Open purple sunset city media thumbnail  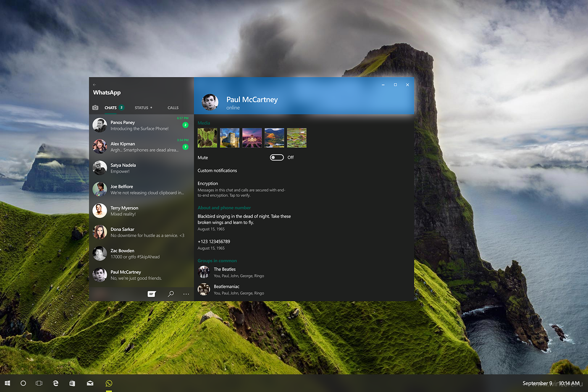(x=252, y=138)
